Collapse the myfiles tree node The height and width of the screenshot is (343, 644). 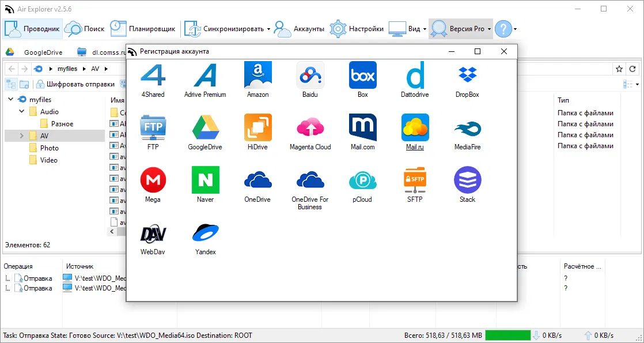(x=11, y=100)
